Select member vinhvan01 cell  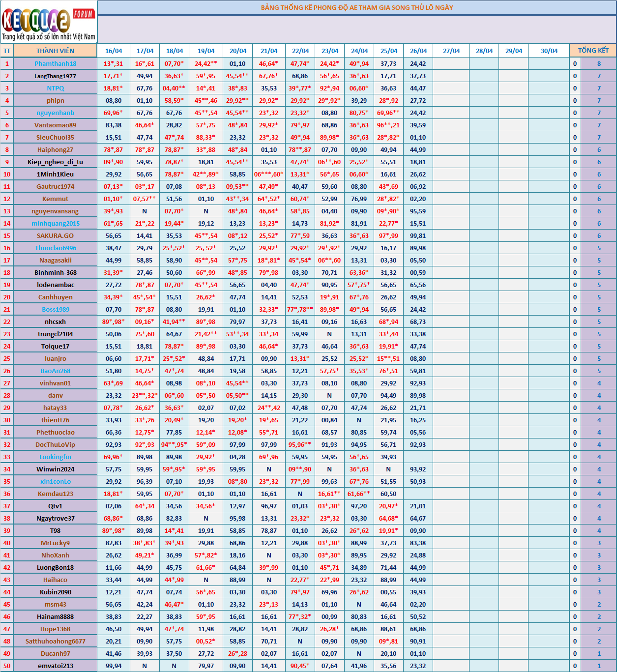tap(55, 383)
